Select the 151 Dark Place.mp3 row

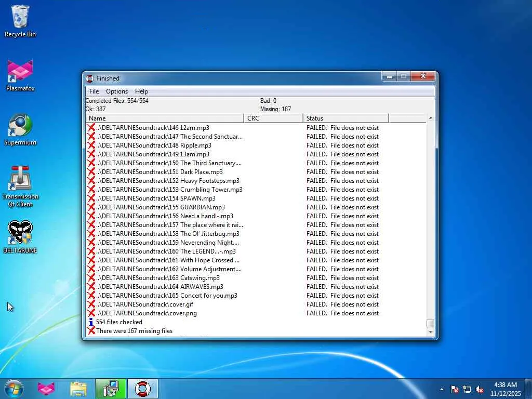[x=256, y=171]
